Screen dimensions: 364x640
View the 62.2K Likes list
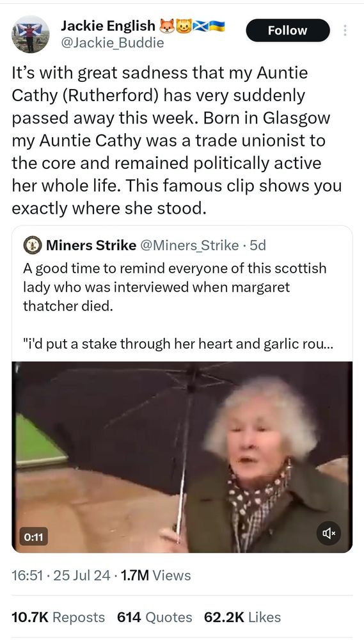tap(242, 617)
